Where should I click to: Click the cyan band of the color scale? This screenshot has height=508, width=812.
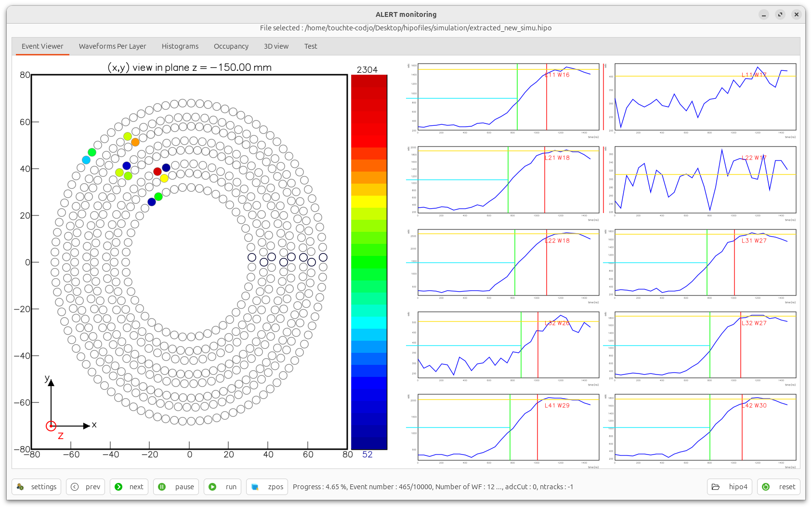[369, 322]
